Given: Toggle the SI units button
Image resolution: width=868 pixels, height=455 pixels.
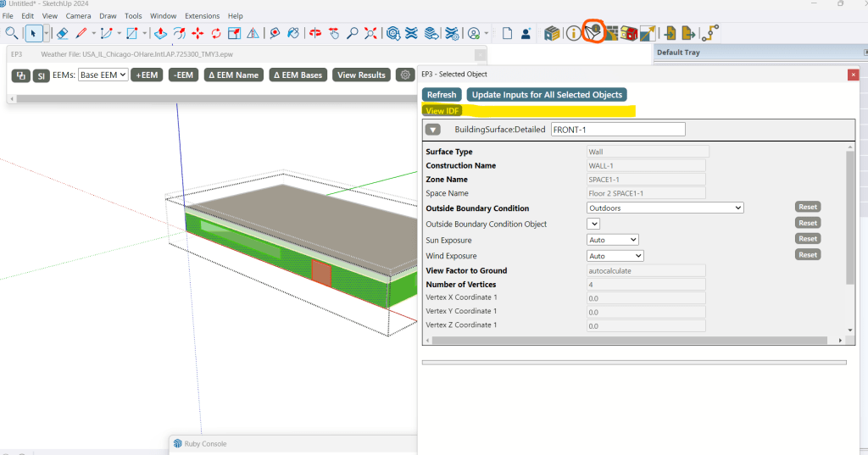Looking at the screenshot, I should point(42,75).
